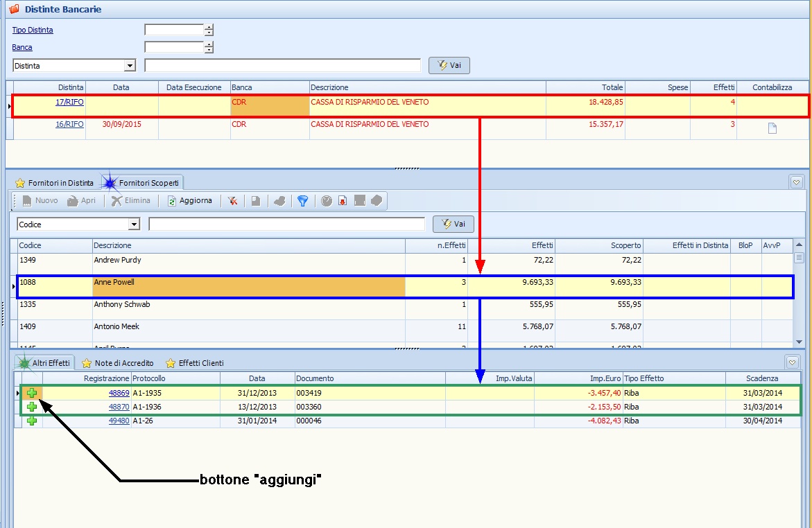Open the 16/RIFO distinta link
Viewport: 812px width, 528px height.
(x=69, y=124)
